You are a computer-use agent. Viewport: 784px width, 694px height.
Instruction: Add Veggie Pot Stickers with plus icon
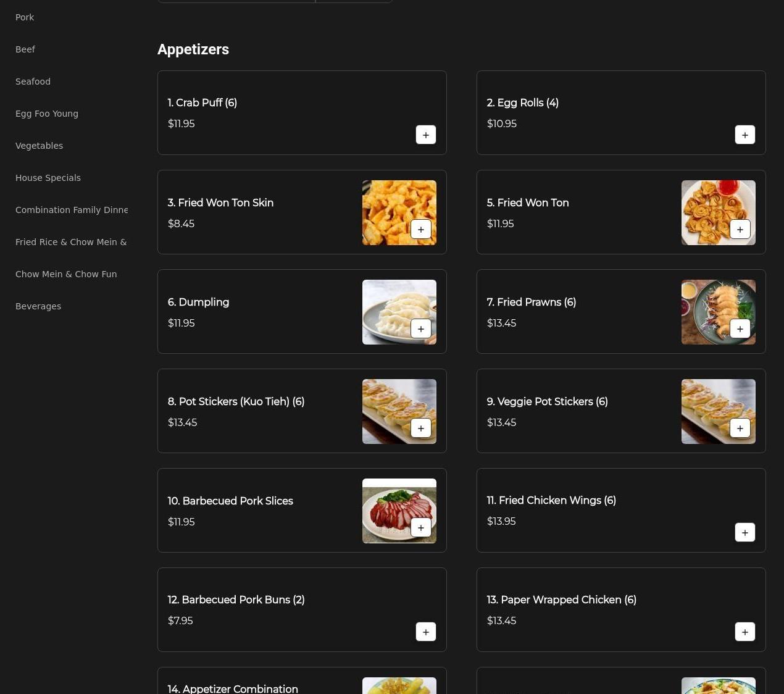[740, 428]
